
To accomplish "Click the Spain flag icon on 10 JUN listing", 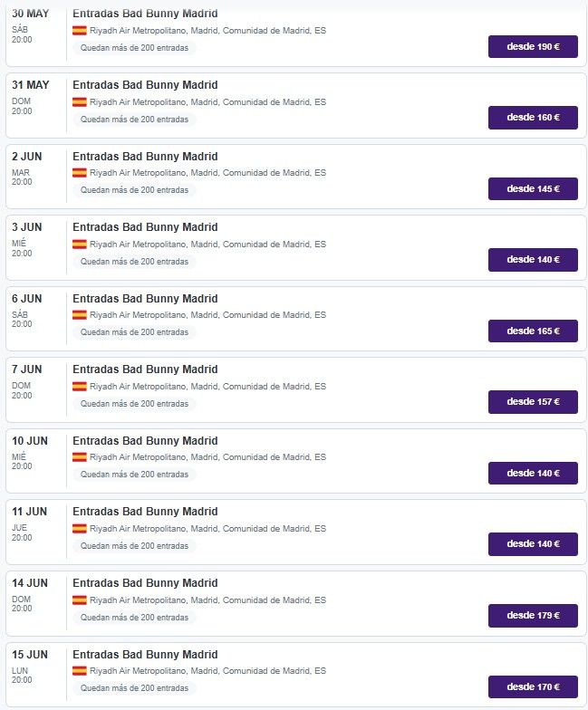I will (80, 456).
